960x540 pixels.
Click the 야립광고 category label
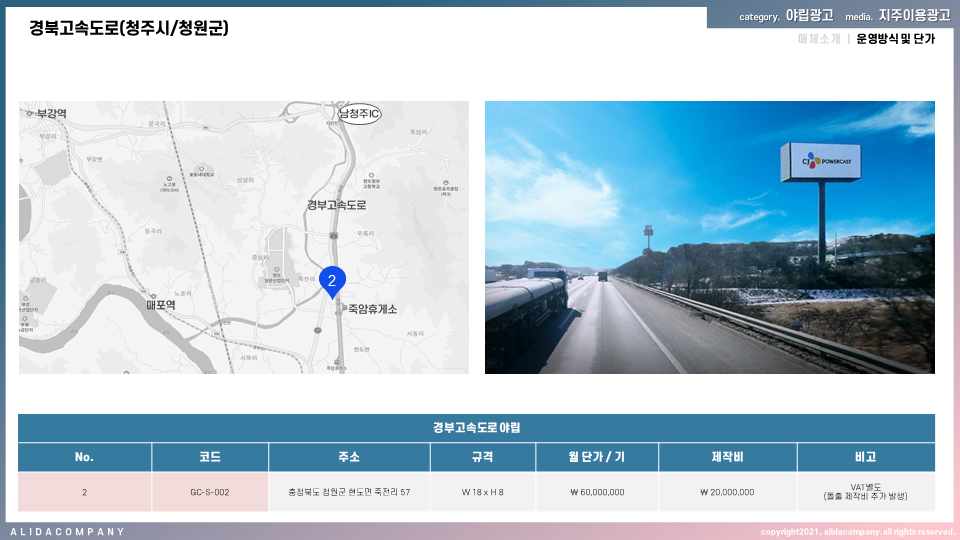809,16
